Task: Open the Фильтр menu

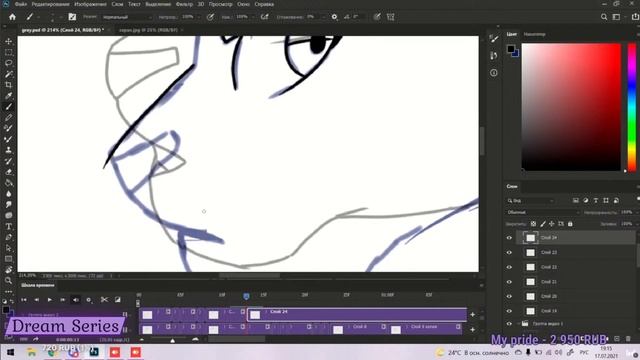Action: (184, 4)
